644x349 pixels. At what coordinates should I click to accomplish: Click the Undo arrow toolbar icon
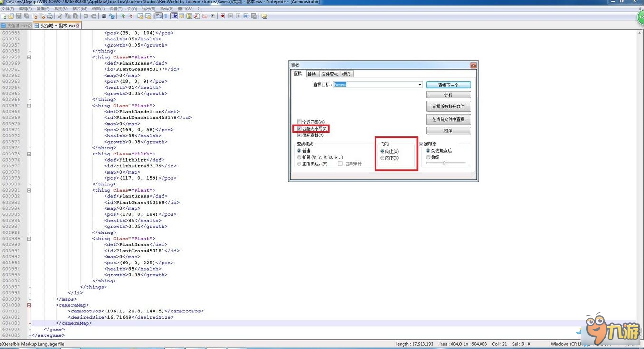coord(86,16)
